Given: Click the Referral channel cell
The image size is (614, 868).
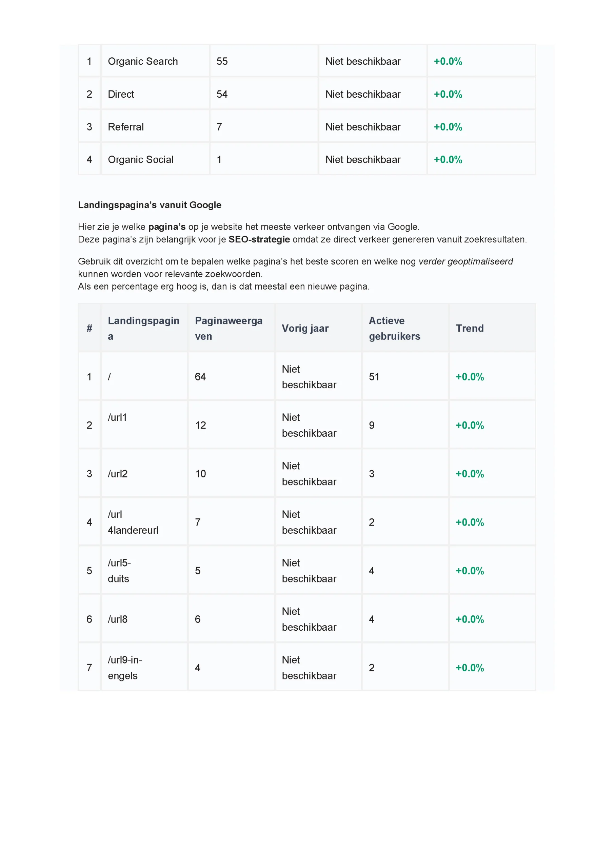Looking at the screenshot, I should pos(126,127).
